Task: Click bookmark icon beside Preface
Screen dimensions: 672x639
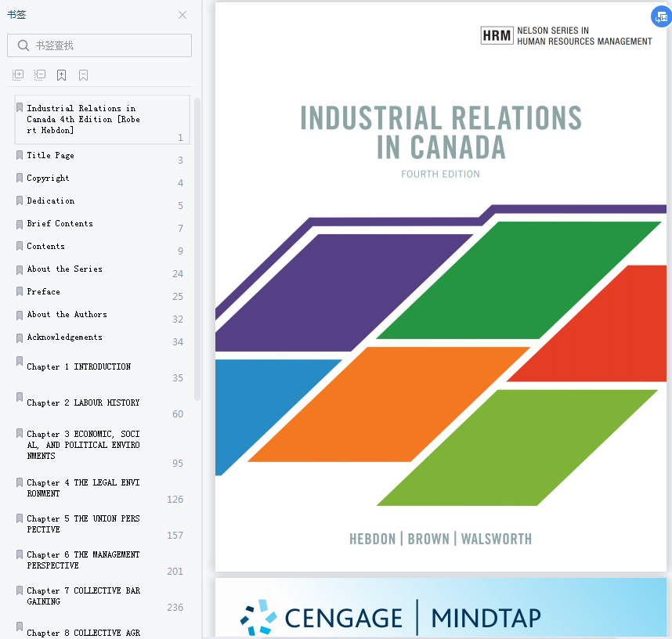Action: [20, 291]
